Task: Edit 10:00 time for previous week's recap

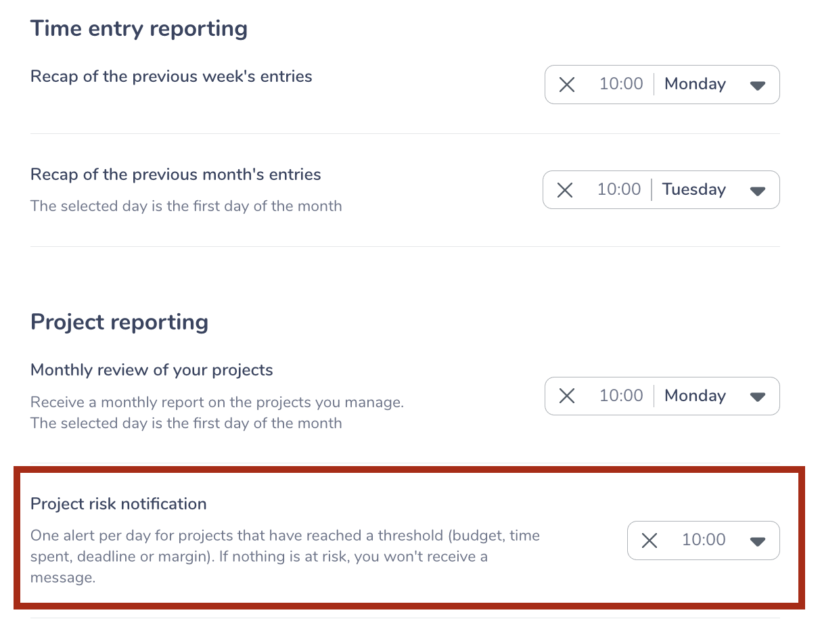Action: coord(621,84)
